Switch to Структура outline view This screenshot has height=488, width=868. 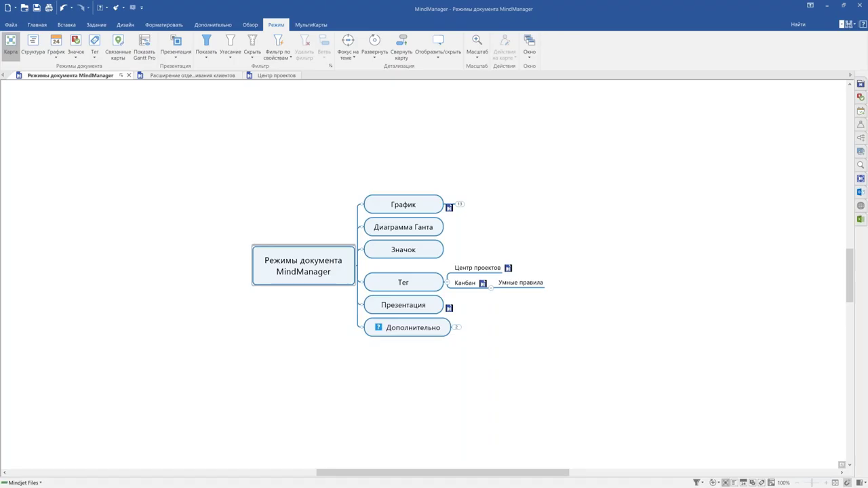point(33,45)
